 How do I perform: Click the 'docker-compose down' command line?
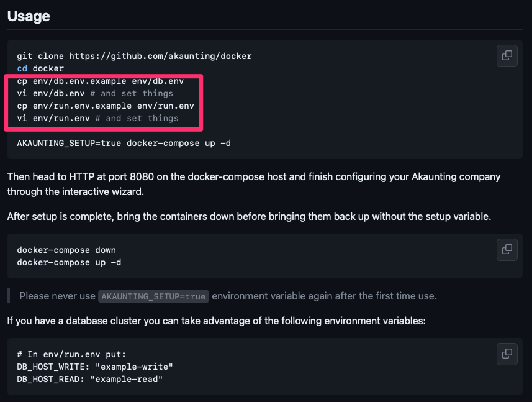pos(66,250)
